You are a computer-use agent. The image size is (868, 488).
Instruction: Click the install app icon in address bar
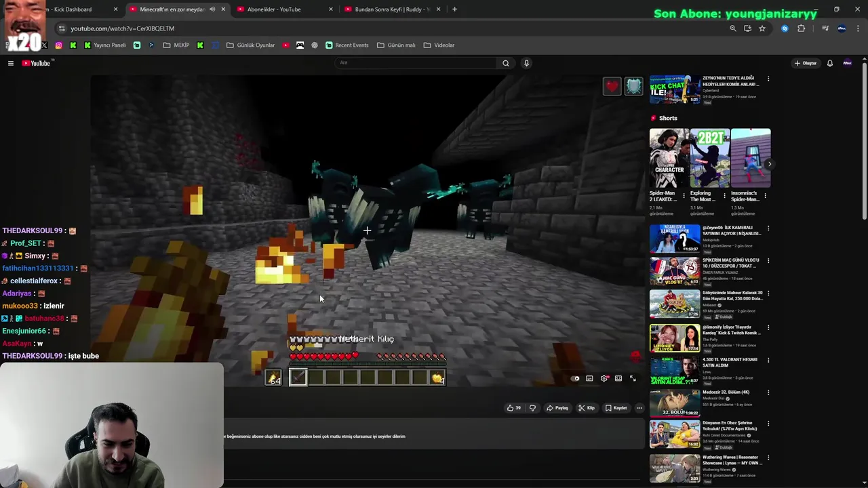click(747, 28)
